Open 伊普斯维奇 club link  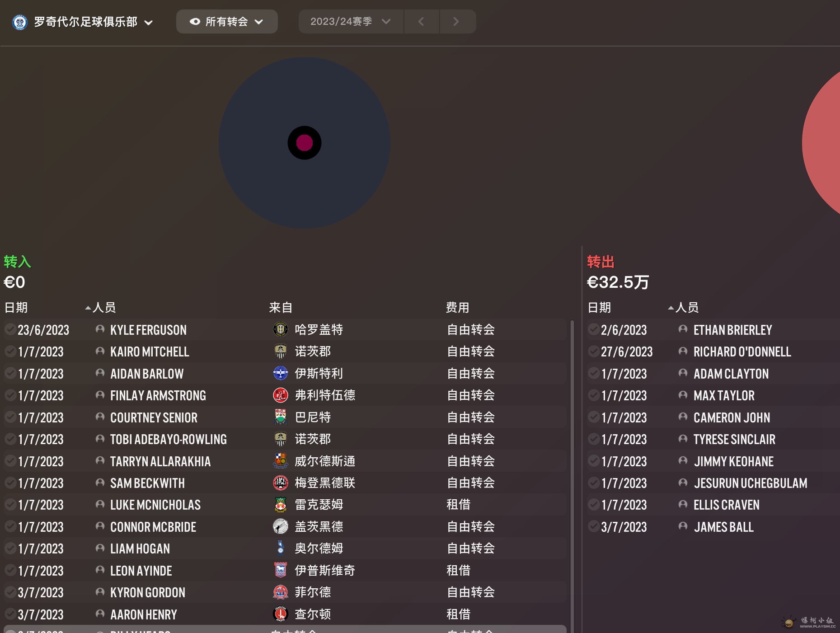pos(325,570)
